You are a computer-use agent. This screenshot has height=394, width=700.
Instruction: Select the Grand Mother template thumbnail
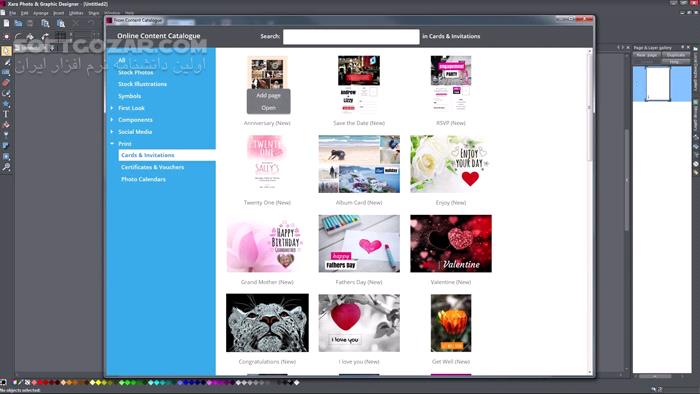click(267, 244)
